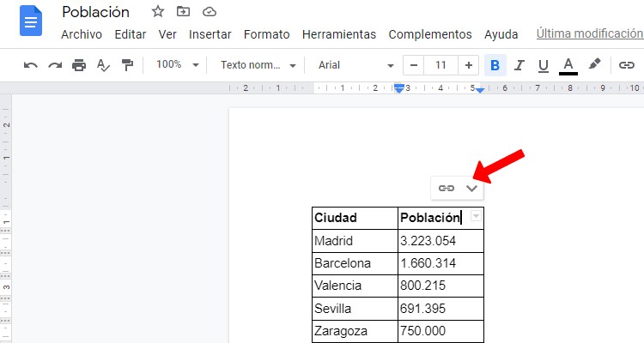Screen dimensions: 644x343
Task: Toggle bold formatting
Action: point(495,65)
